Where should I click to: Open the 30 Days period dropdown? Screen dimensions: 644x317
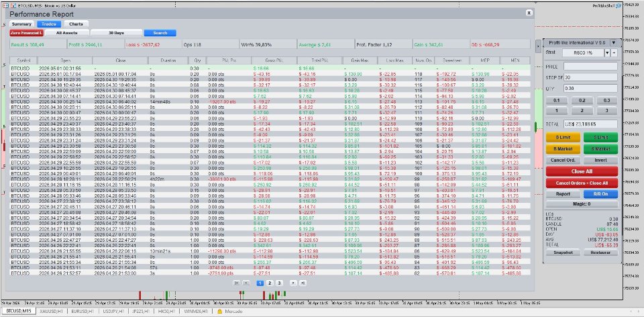116,33
